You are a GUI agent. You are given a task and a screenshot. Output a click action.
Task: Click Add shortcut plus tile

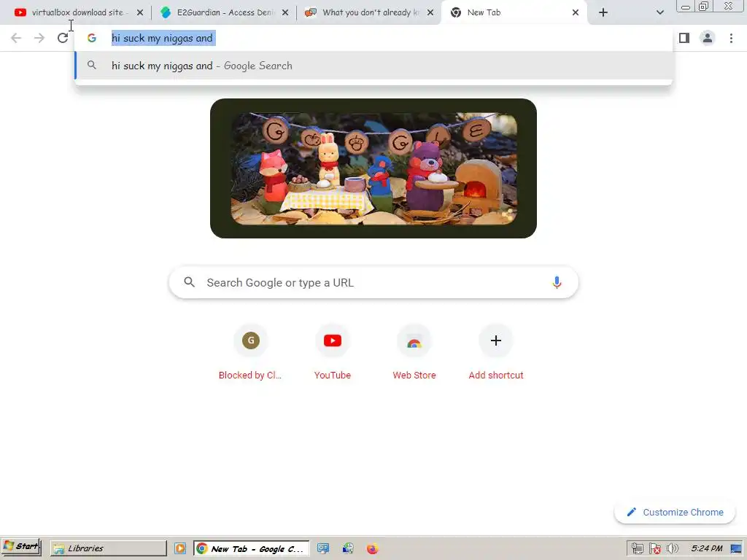(x=496, y=354)
